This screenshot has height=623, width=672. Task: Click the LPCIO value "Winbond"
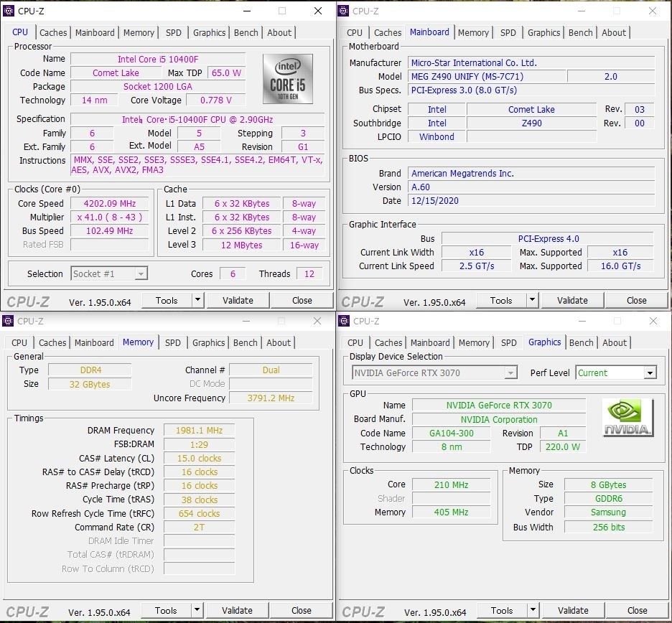tap(437, 136)
